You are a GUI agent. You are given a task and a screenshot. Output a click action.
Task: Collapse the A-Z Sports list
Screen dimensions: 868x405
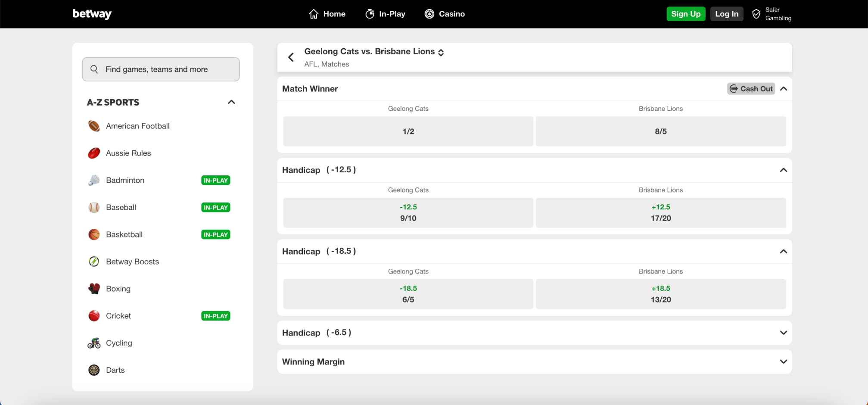click(x=231, y=102)
